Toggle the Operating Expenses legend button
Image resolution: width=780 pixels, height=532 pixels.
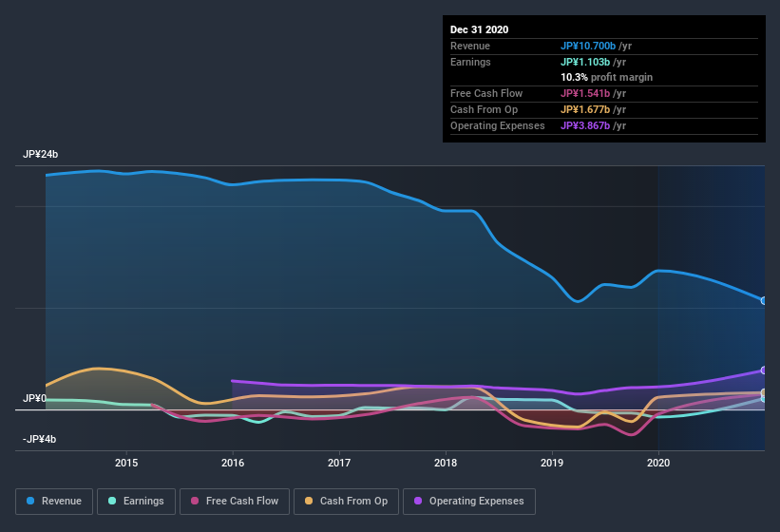[x=469, y=502]
